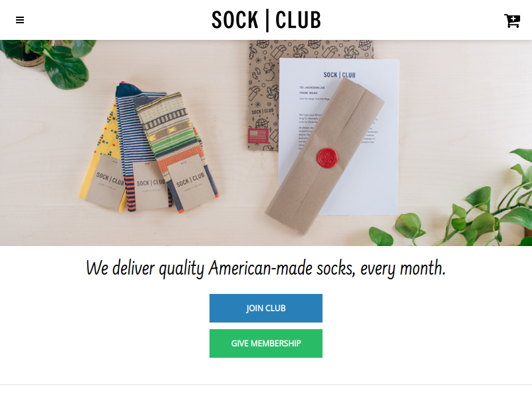The image size is (532, 399).
Task: Click the Made in USA flag label
Action: click(x=258, y=136)
